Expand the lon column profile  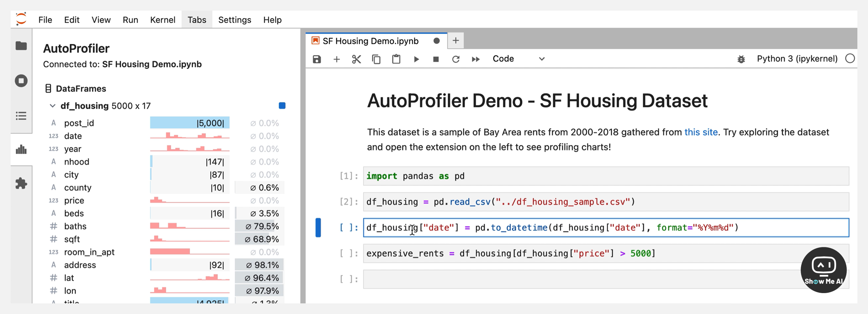(x=165, y=291)
